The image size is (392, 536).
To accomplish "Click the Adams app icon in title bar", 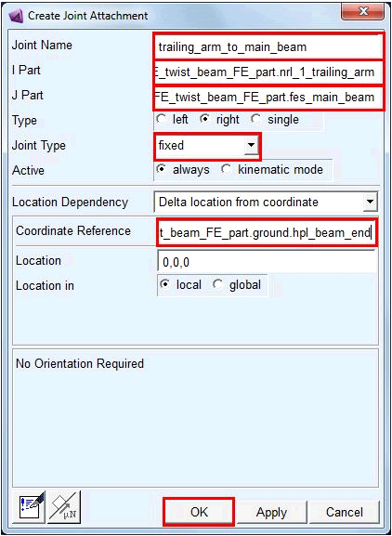I will tap(16, 16).
